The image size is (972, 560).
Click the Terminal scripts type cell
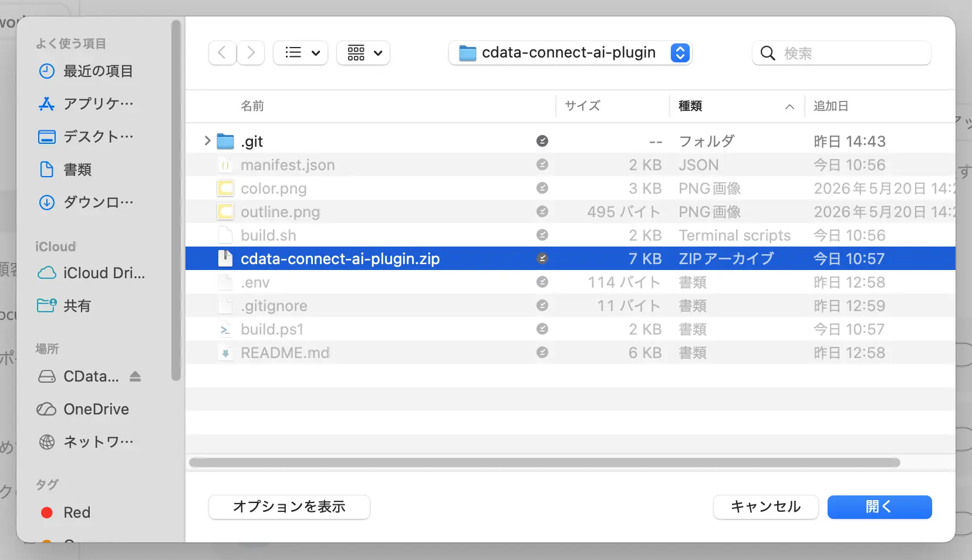(x=735, y=235)
